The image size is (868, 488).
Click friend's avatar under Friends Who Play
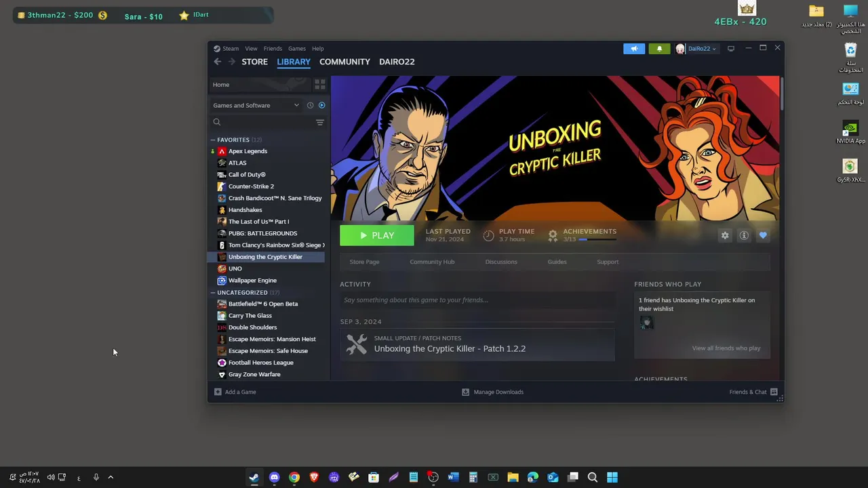coord(647,323)
